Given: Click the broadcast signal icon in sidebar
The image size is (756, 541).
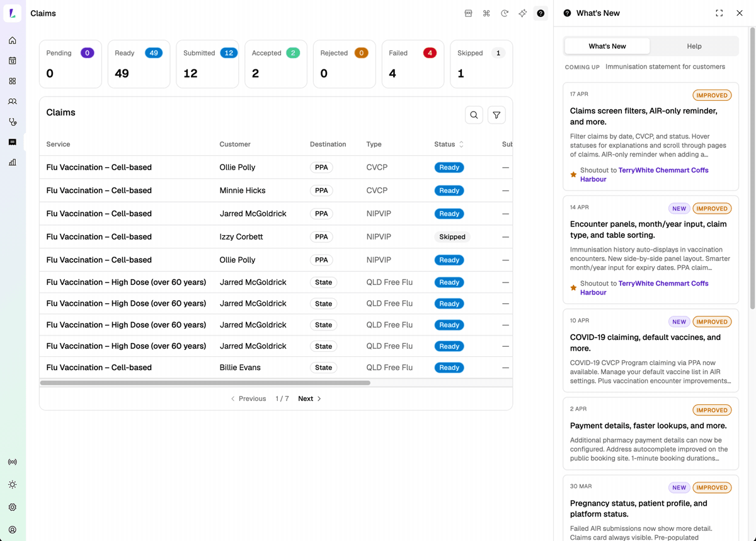Looking at the screenshot, I should click(12, 462).
